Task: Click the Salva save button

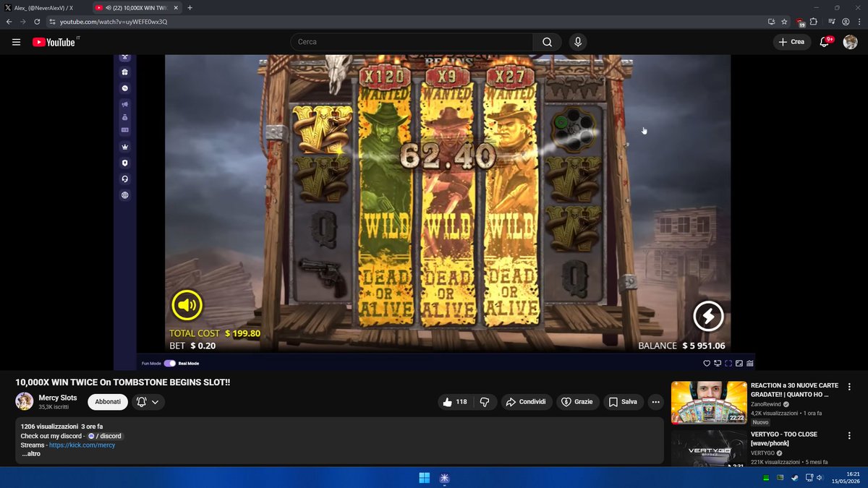Action: [x=623, y=402]
